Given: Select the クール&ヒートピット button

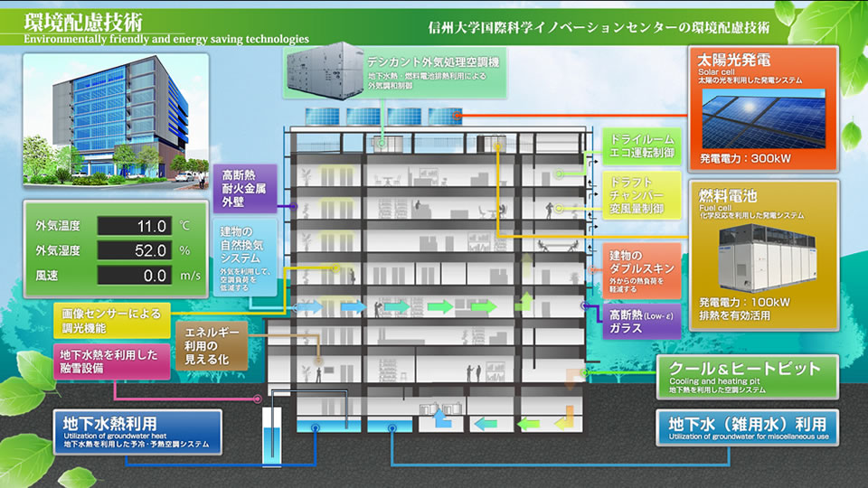Looking at the screenshot, I should pos(748,377).
